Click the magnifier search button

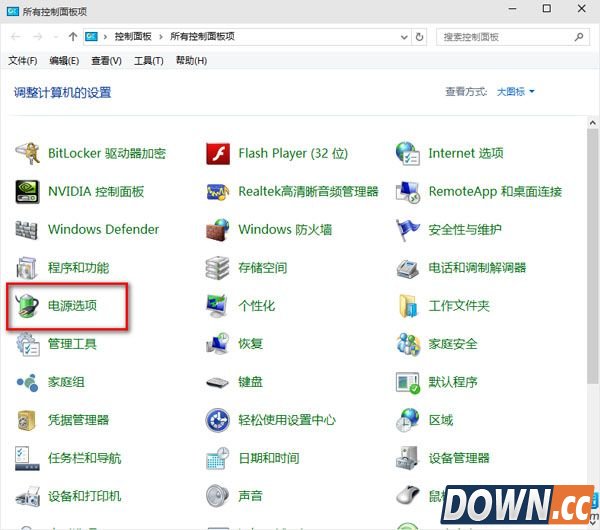tap(579, 37)
